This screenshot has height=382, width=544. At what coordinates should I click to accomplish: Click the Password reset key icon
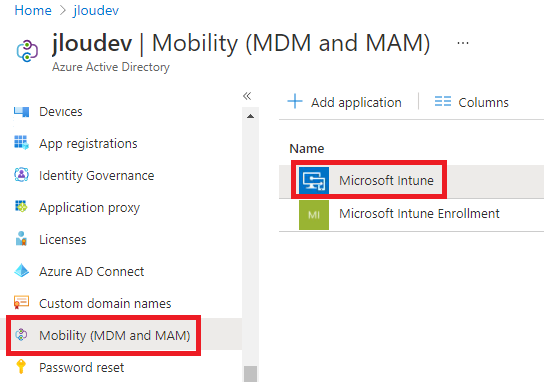(21, 367)
